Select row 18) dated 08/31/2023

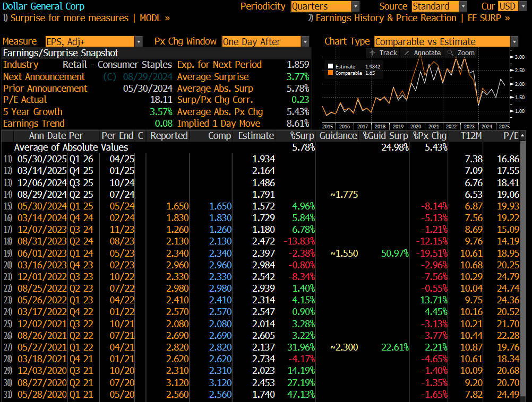(x=261, y=241)
